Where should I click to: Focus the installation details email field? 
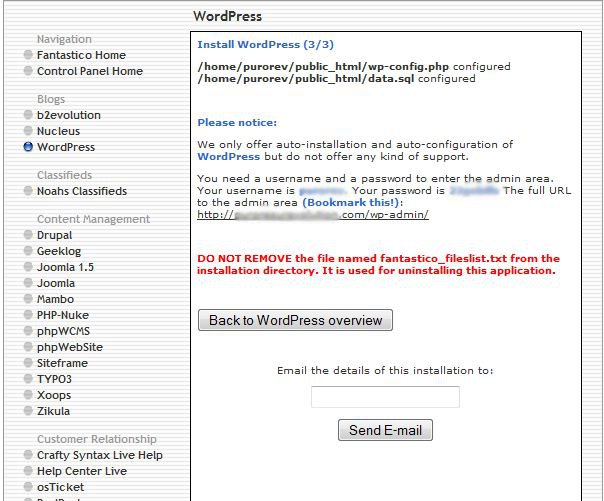385,397
